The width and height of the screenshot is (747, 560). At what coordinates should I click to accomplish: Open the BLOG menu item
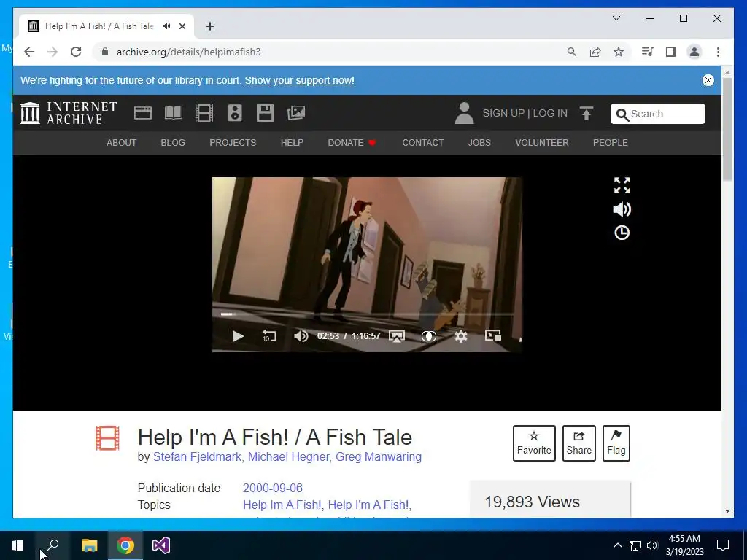coord(173,143)
